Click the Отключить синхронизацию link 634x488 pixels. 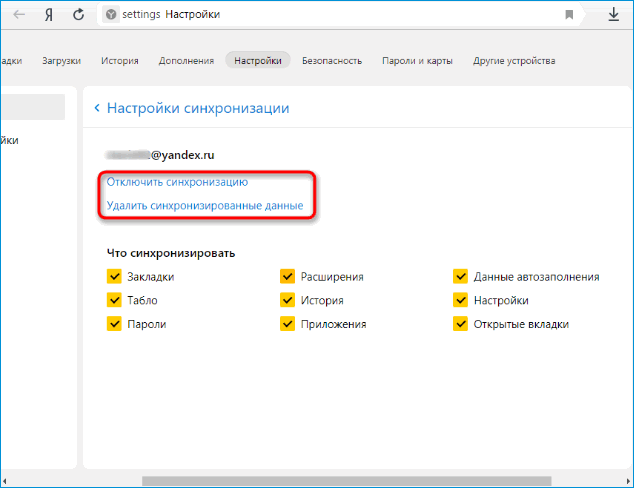click(177, 182)
